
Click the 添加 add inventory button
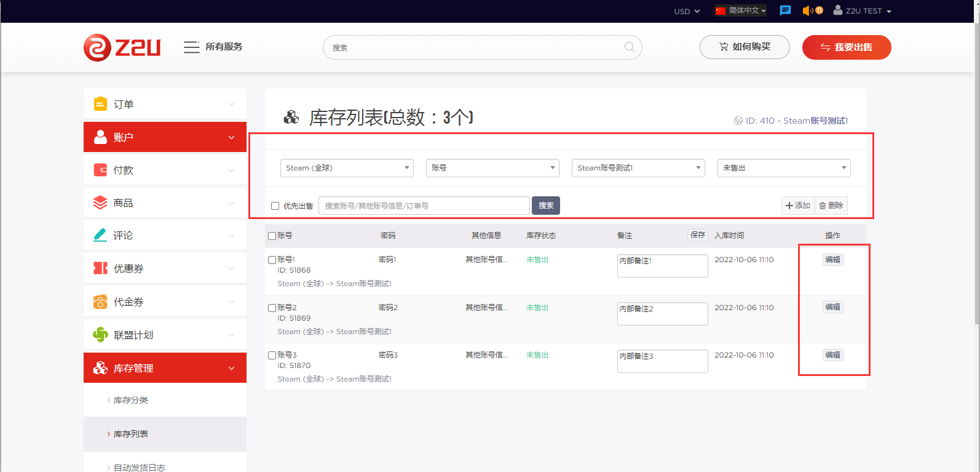[798, 206]
